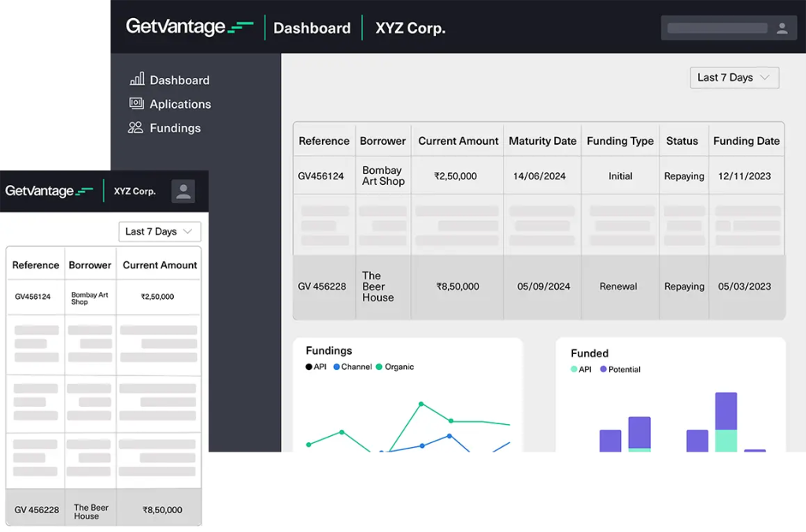806x532 pixels.
Task: Click amount ₹2,50,000 in desktop table
Action: click(456, 175)
